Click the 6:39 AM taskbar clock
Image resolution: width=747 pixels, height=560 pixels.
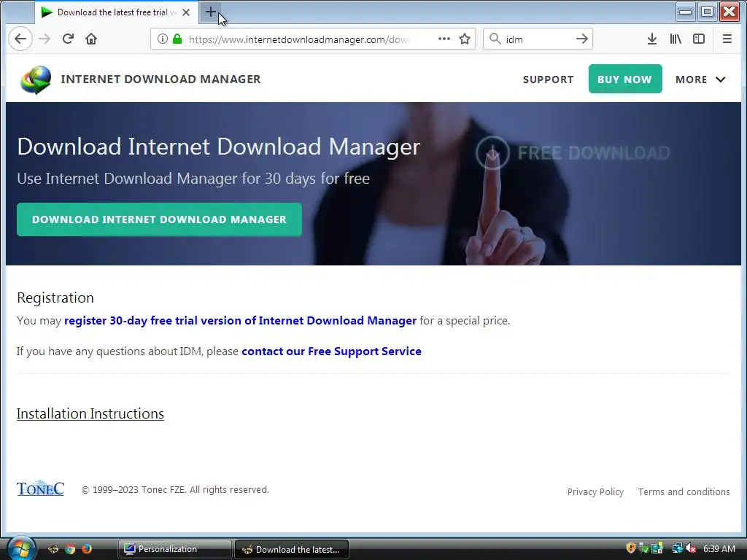(x=719, y=548)
